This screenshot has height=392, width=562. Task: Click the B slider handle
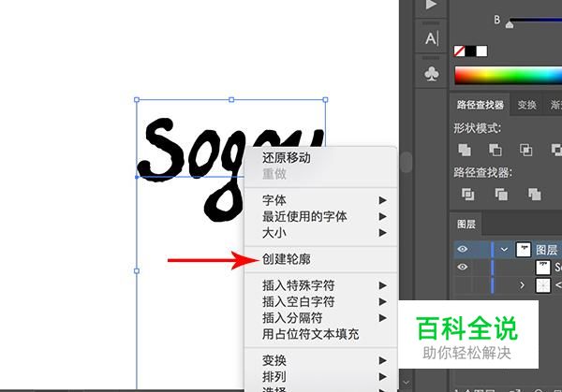[x=510, y=24]
